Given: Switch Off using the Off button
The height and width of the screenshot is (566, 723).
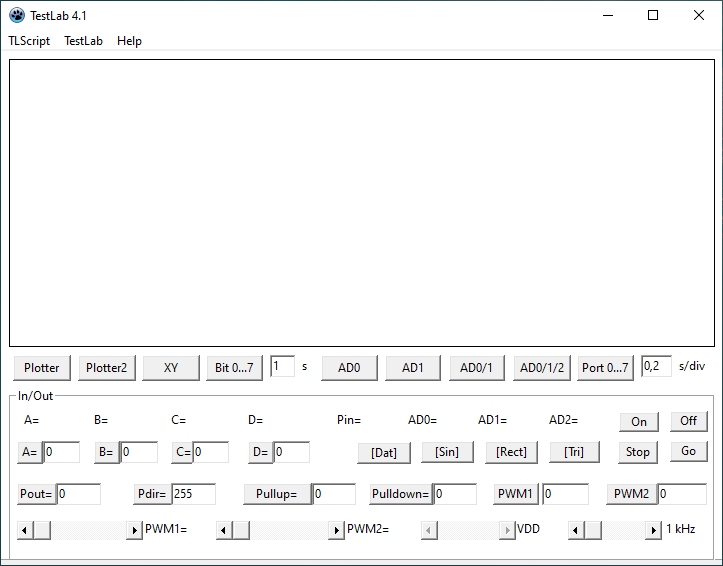Looking at the screenshot, I should click(x=688, y=421).
